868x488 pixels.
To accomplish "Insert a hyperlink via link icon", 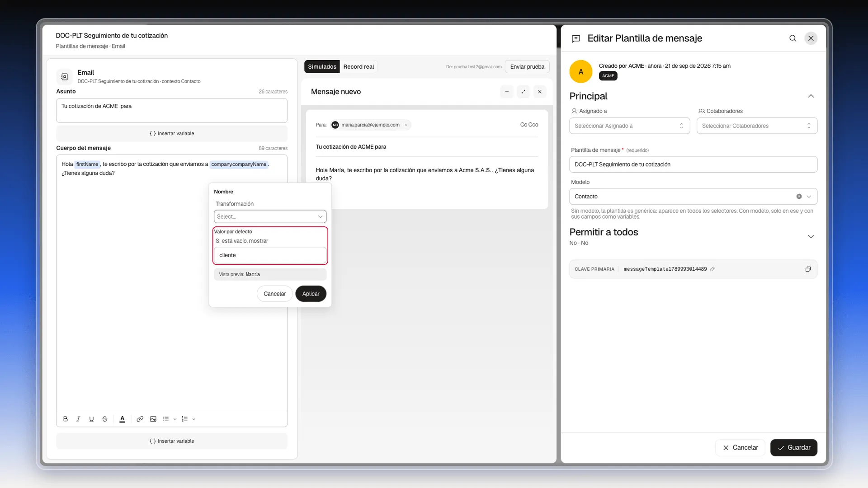I will click(x=140, y=419).
